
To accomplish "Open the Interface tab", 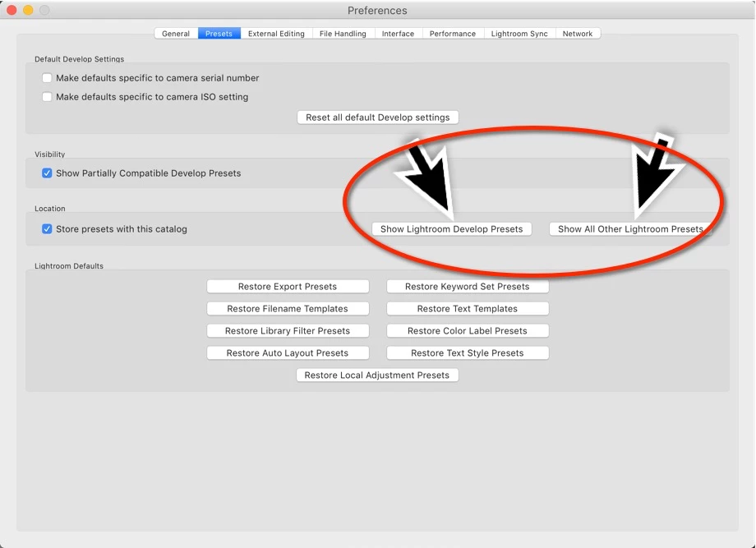I will (x=398, y=34).
